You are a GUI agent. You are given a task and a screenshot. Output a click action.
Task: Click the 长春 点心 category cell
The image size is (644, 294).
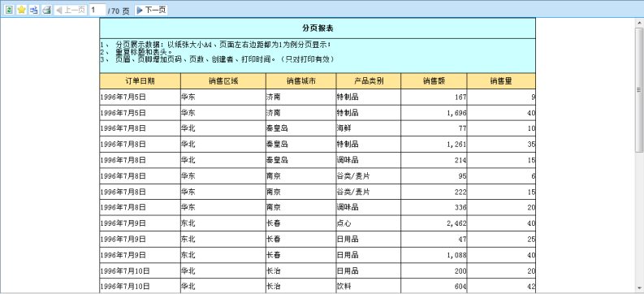pyautogui.click(x=369, y=223)
